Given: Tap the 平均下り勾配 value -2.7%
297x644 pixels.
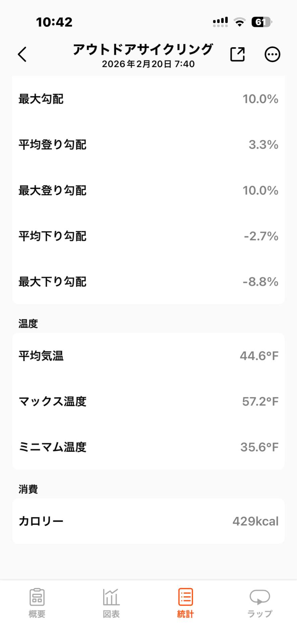Looking at the screenshot, I should 261,236.
